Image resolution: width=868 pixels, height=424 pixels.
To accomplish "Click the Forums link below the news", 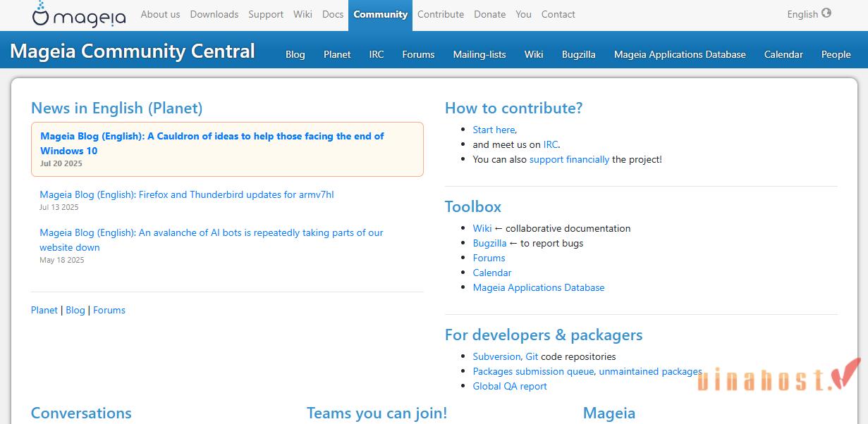I will pyautogui.click(x=109, y=310).
